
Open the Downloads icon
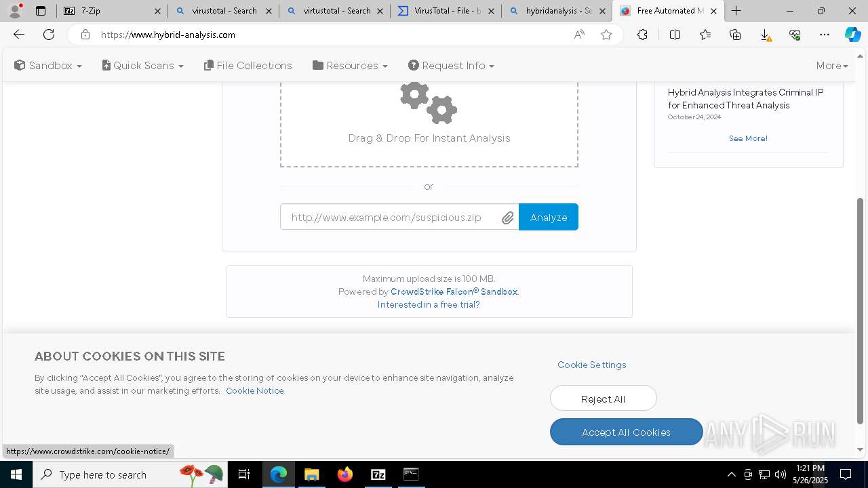[765, 35]
